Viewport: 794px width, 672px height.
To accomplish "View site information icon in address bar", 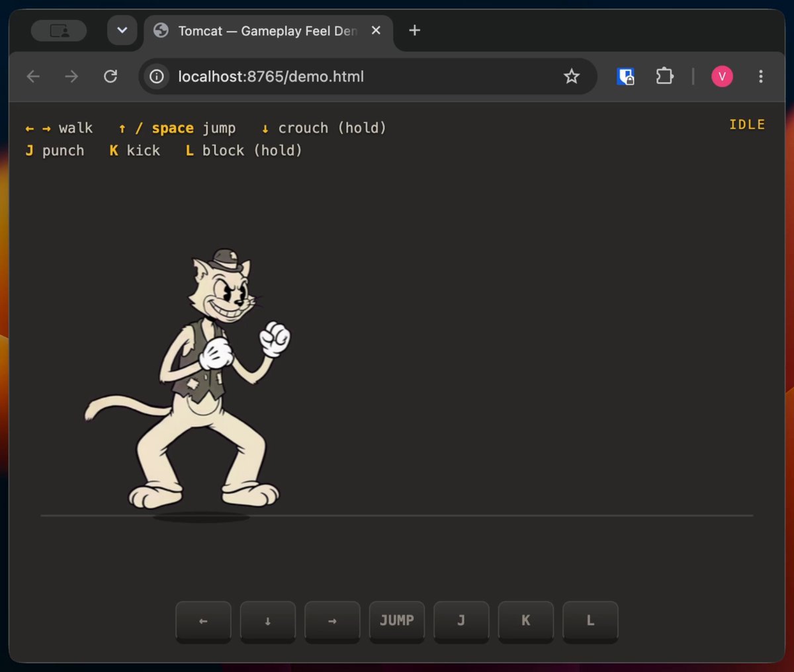I will coord(156,77).
